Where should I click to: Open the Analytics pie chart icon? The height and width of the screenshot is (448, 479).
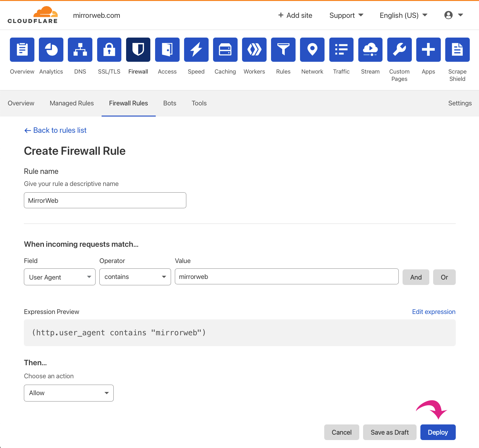tap(51, 50)
